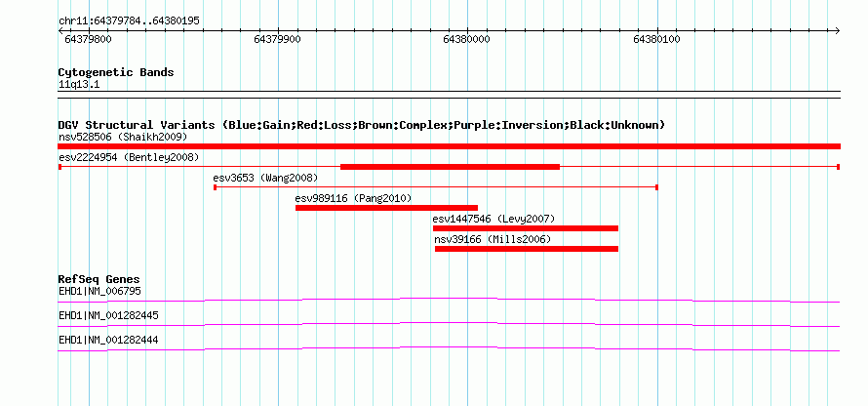Click the 11q13.1 band label
This screenshot has height=406, width=868.
(79, 85)
